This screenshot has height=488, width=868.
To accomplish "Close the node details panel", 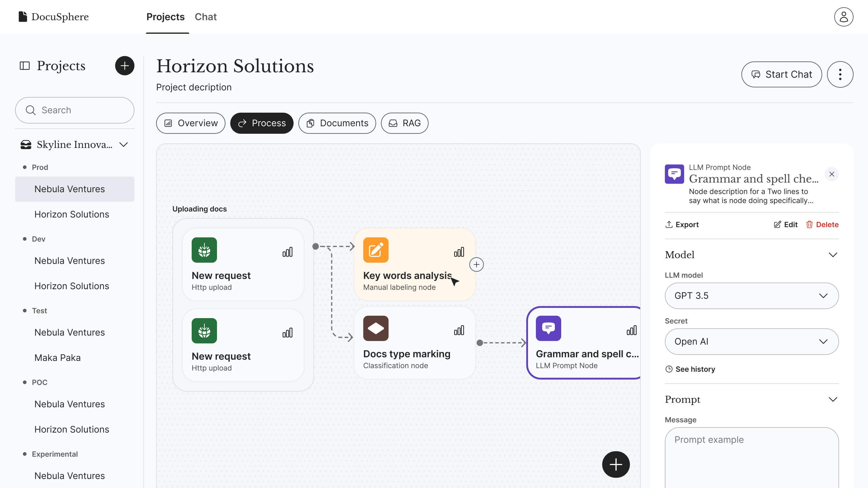I will [832, 174].
